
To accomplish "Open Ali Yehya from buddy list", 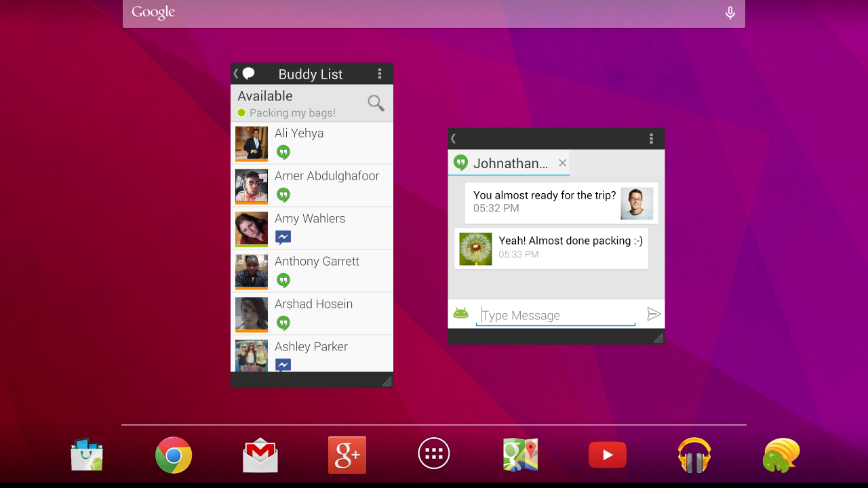I will point(312,143).
